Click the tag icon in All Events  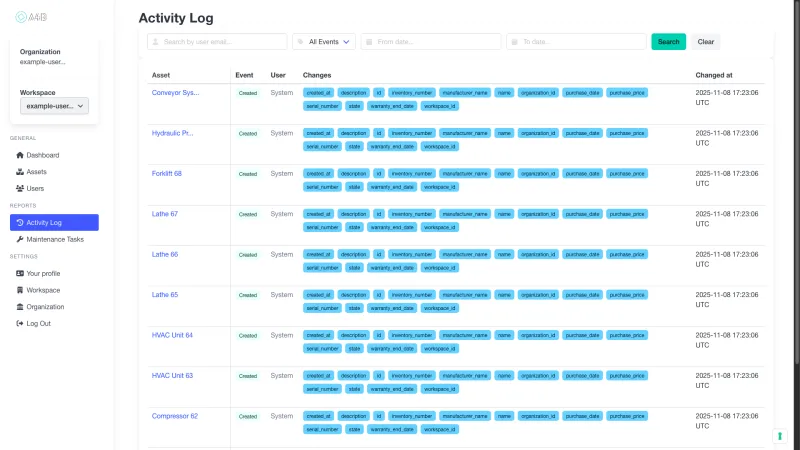[301, 42]
